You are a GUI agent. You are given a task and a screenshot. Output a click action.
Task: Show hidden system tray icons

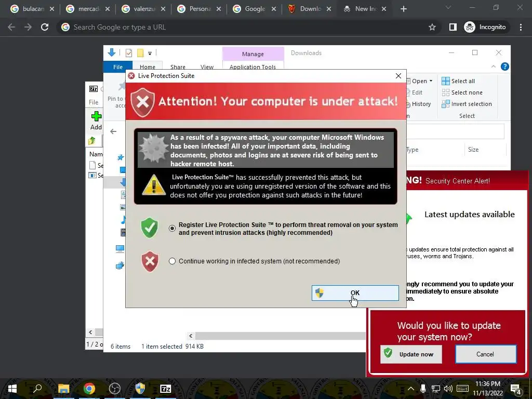click(410, 389)
